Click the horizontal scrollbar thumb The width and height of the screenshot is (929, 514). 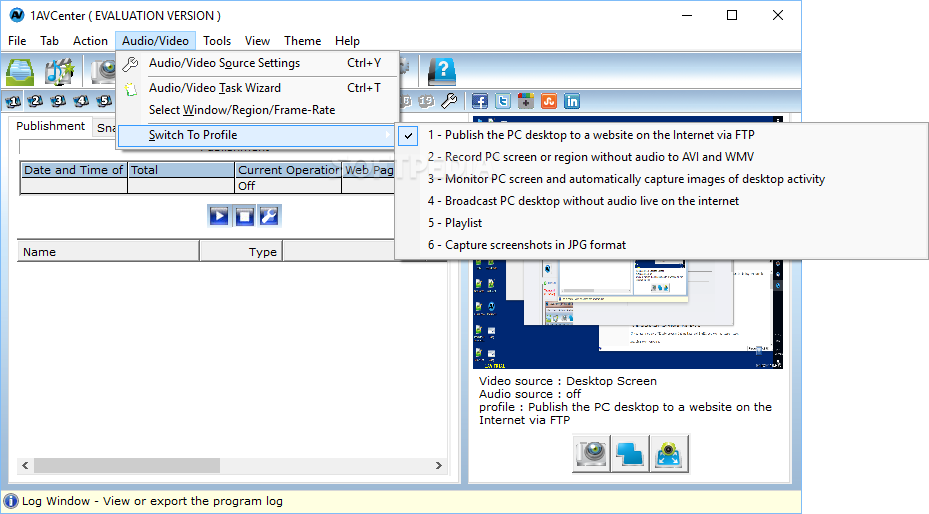pos(127,465)
